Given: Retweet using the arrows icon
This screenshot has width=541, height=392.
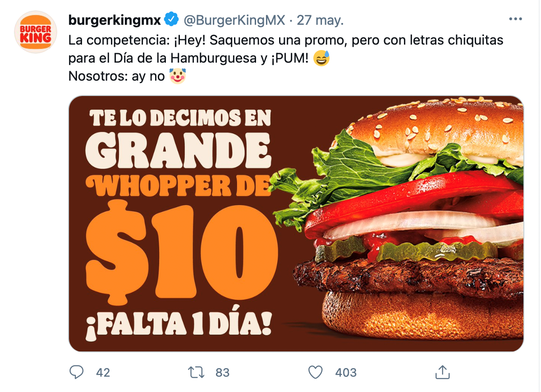Looking at the screenshot, I should tap(196, 372).
